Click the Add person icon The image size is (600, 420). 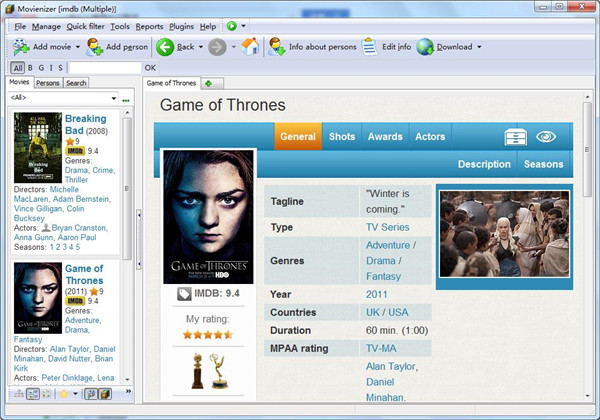click(x=94, y=47)
